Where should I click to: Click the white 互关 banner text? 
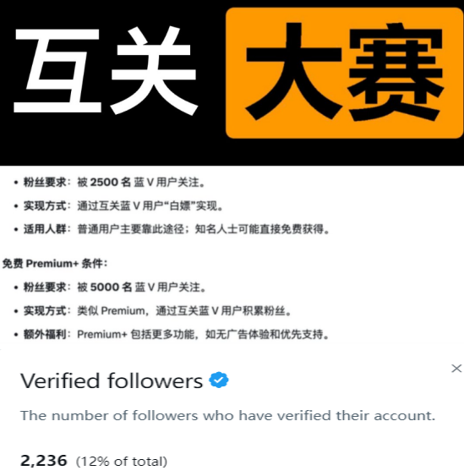106,70
